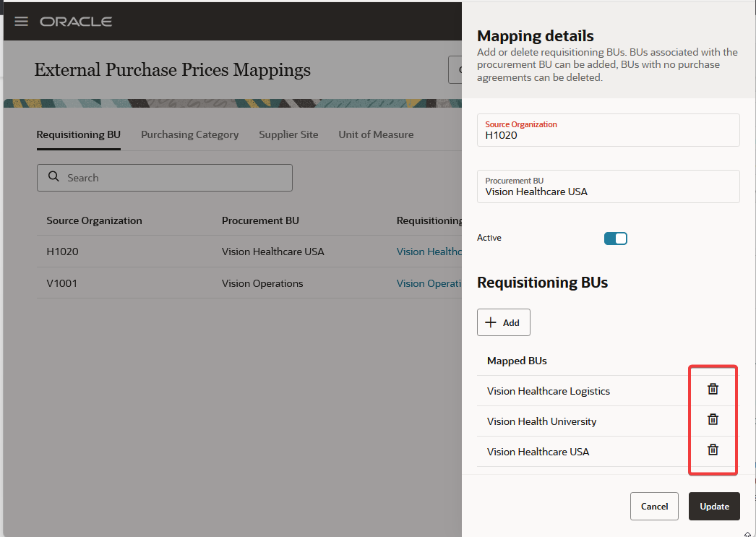Focus the Search input field

tap(173, 178)
